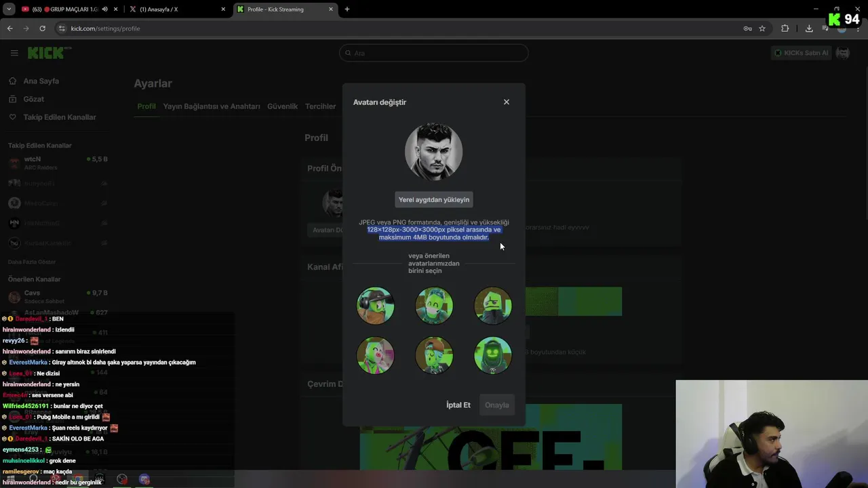868x488 pixels.
Task: Bookmark this page with star icon
Action: (762, 28)
